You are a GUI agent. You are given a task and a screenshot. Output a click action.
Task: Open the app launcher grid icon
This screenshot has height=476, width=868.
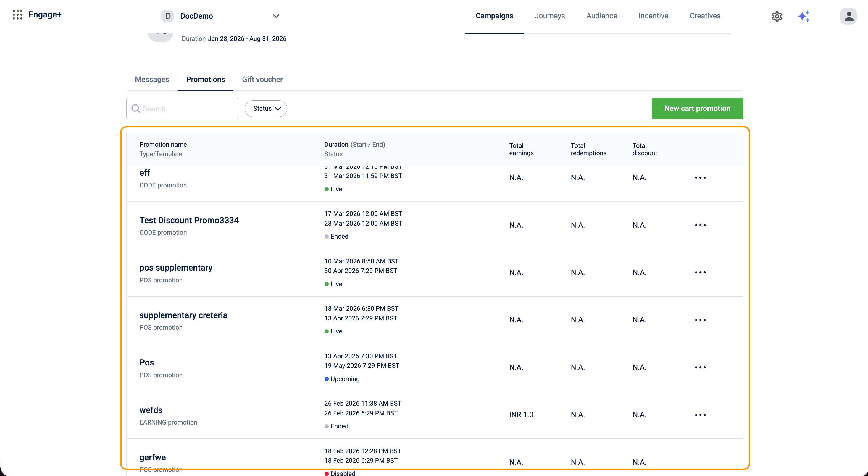(x=17, y=15)
